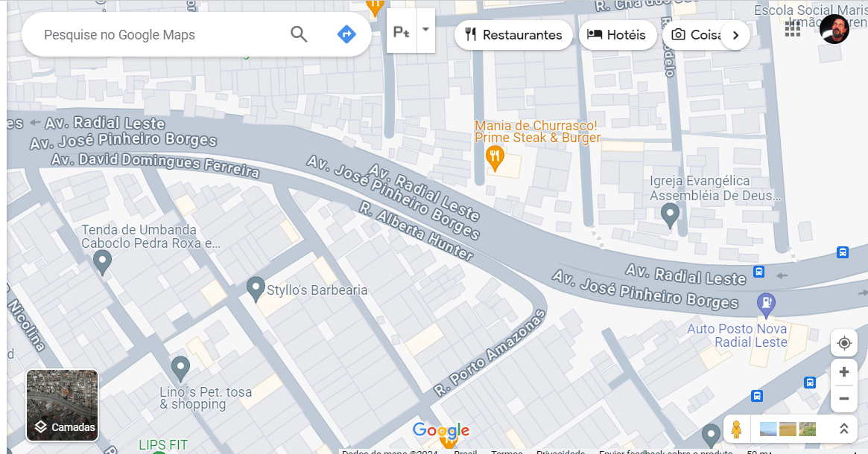Click the Mania de Churrasco restaurant pin
868x454 pixels.
point(495,159)
